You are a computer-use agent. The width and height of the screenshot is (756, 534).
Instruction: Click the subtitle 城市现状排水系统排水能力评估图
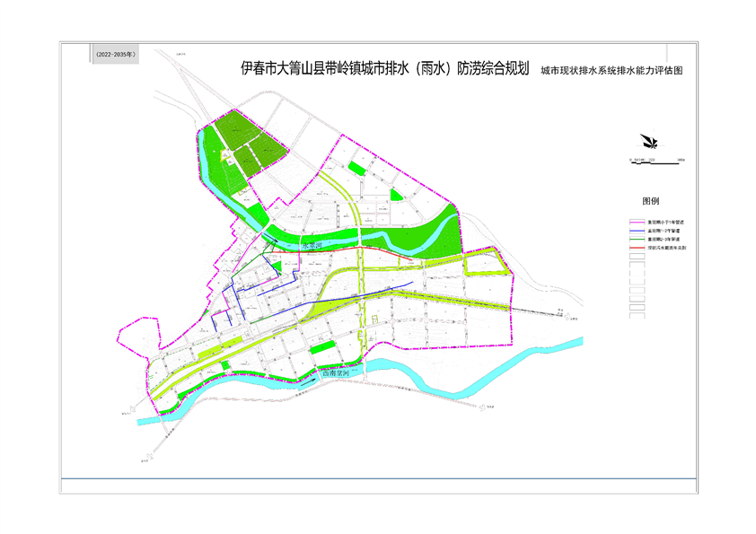[611, 70]
